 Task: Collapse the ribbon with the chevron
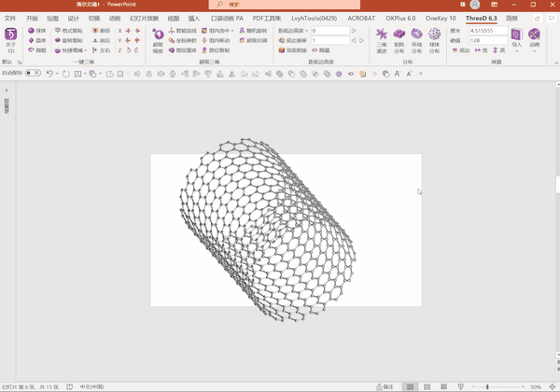coord(556,63)
